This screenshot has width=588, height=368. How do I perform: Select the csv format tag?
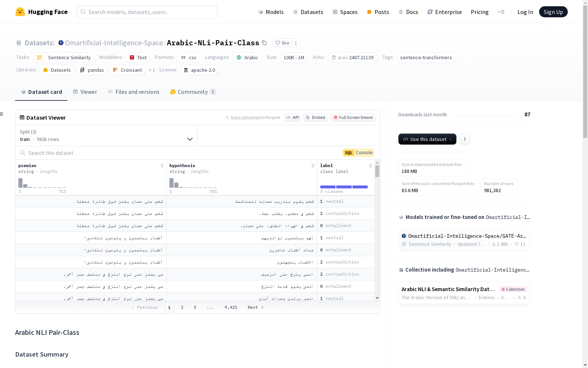pyautogui.click(x=189, y=57)
